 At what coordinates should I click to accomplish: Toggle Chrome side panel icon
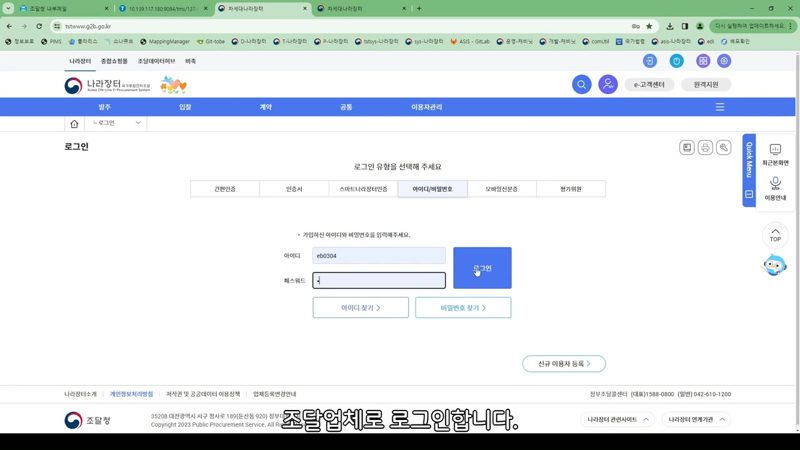(685, 26)
